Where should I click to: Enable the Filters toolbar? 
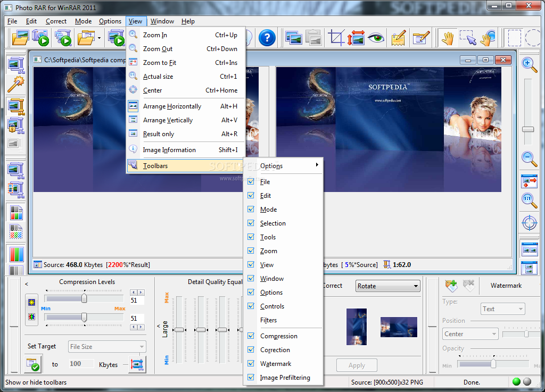[268, 320]
